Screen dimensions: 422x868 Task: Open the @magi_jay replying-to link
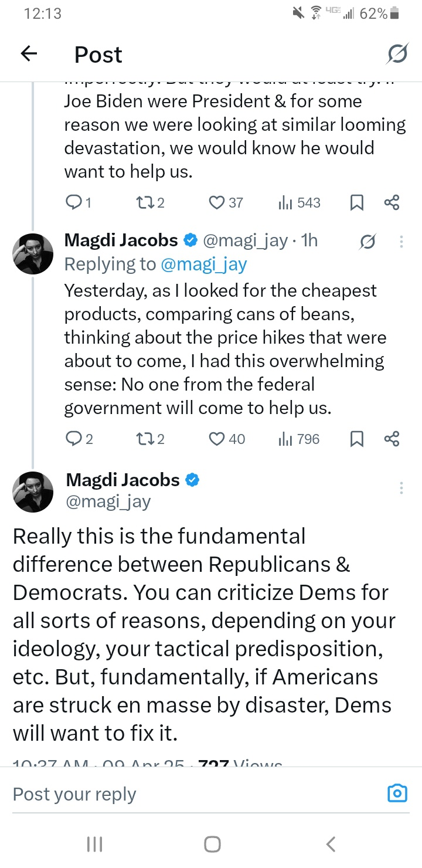pyautogui.click(x=203, y=264)
